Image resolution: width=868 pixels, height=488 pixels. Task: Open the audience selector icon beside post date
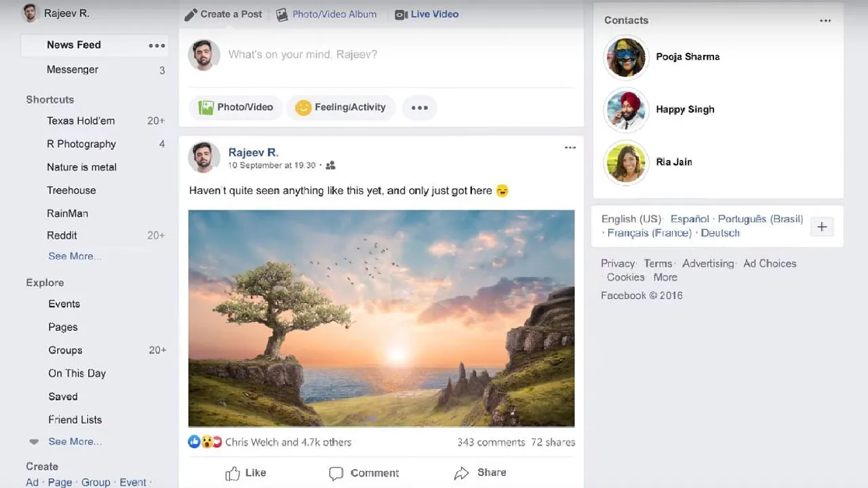pos(330,165)
